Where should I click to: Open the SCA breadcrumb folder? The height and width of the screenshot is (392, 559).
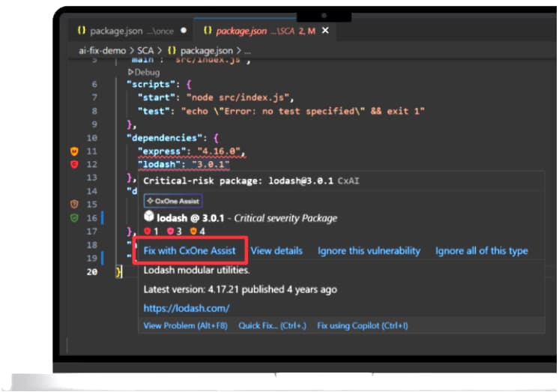point(145,51)
